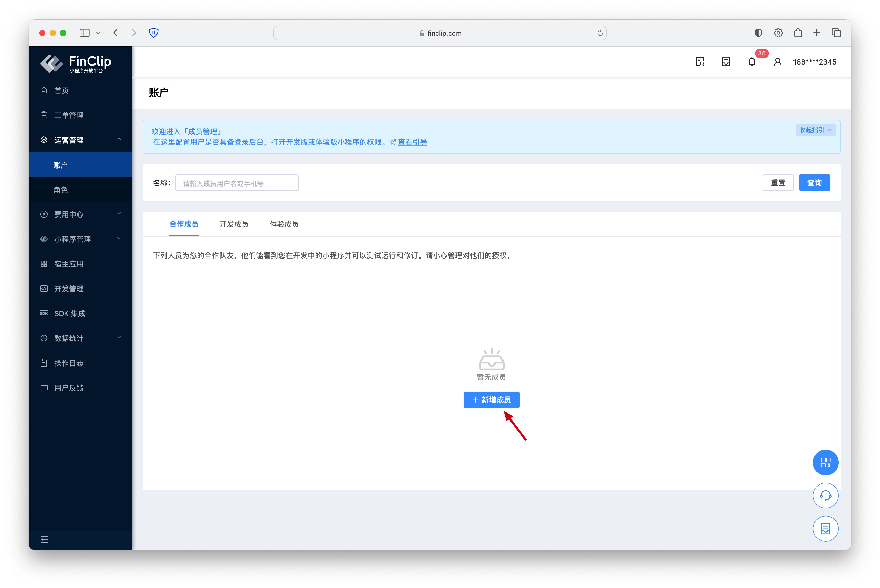Switch to the 开发成员 tab
The height and width of the screenshot is (588, 880).
pos(234,224)
